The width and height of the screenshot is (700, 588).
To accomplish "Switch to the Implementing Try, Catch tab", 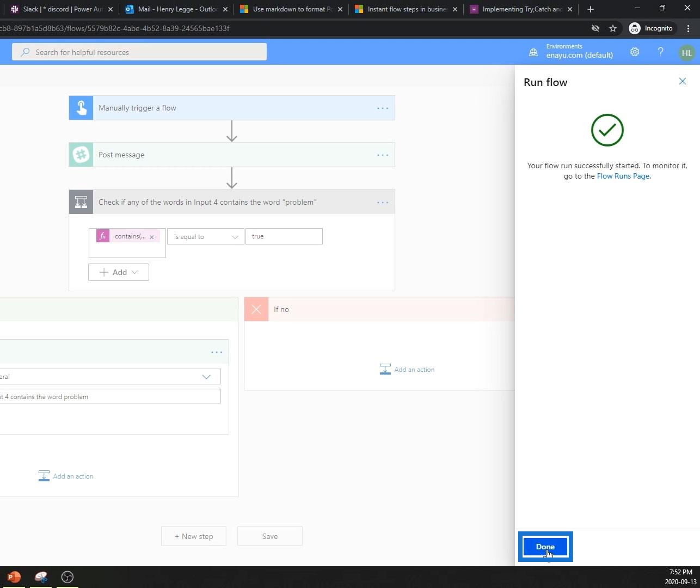I will [x=521, y=9].
